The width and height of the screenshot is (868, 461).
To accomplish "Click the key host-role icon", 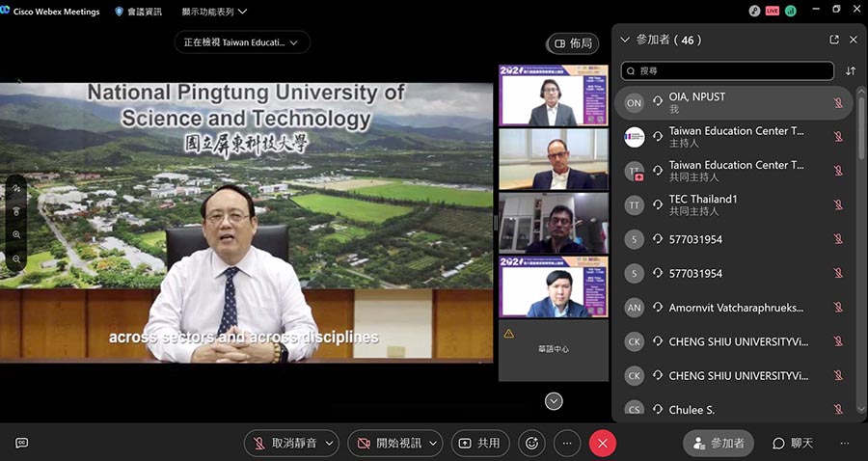I will [754, 11].
